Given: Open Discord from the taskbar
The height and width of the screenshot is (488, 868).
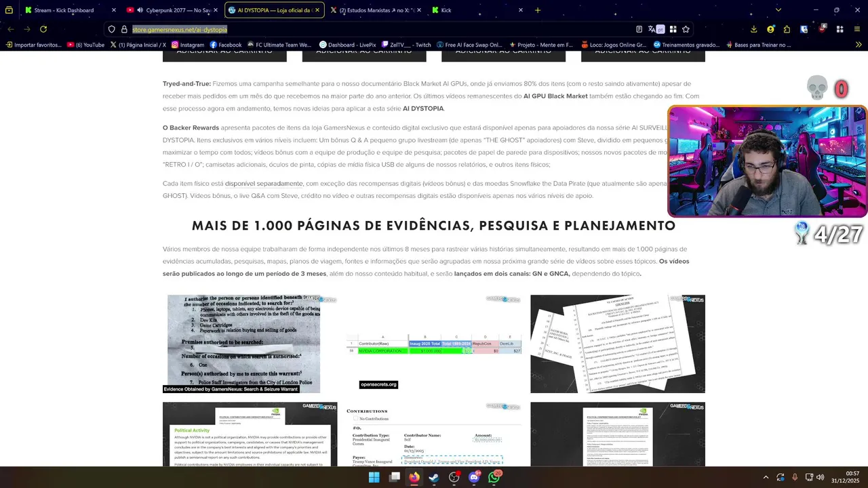Looking at the screenshot, I should click(474, 477).
